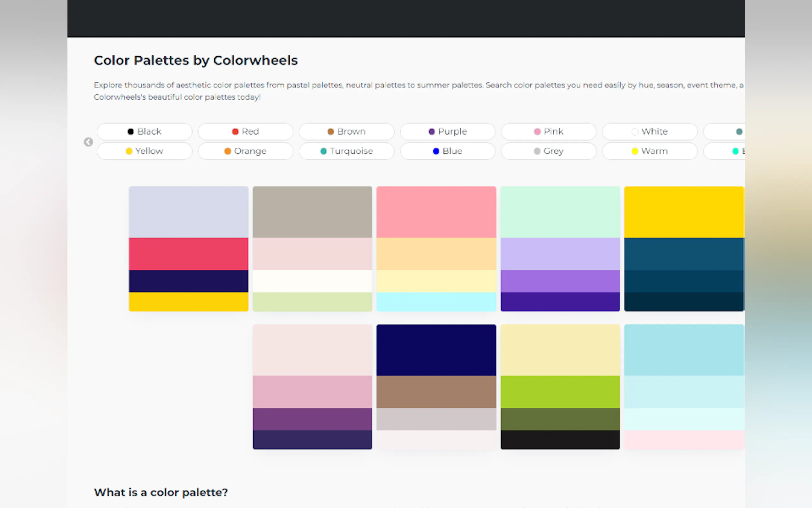The width and height of the screenshot is (812, 508).
Task: Select the Blue color filter
Action: tap(448, 151)
